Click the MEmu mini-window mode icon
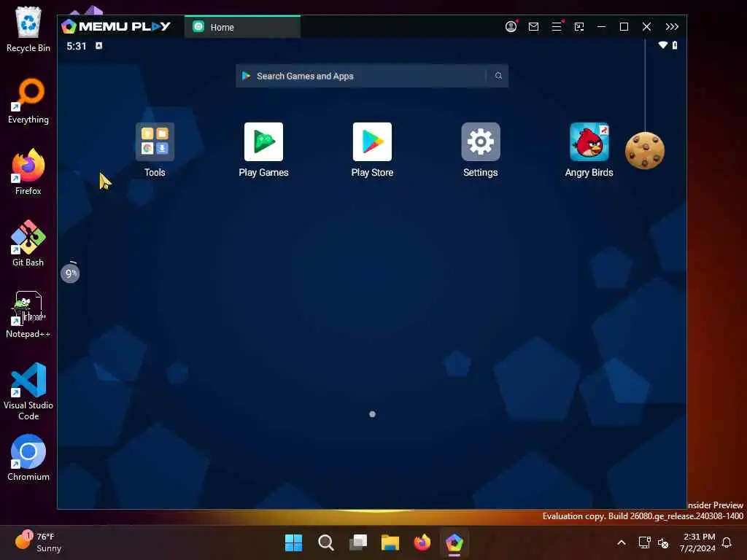Image resolution: width=747 pixels, height=560 pixels. pyautogui.click(x=578, y=27)
